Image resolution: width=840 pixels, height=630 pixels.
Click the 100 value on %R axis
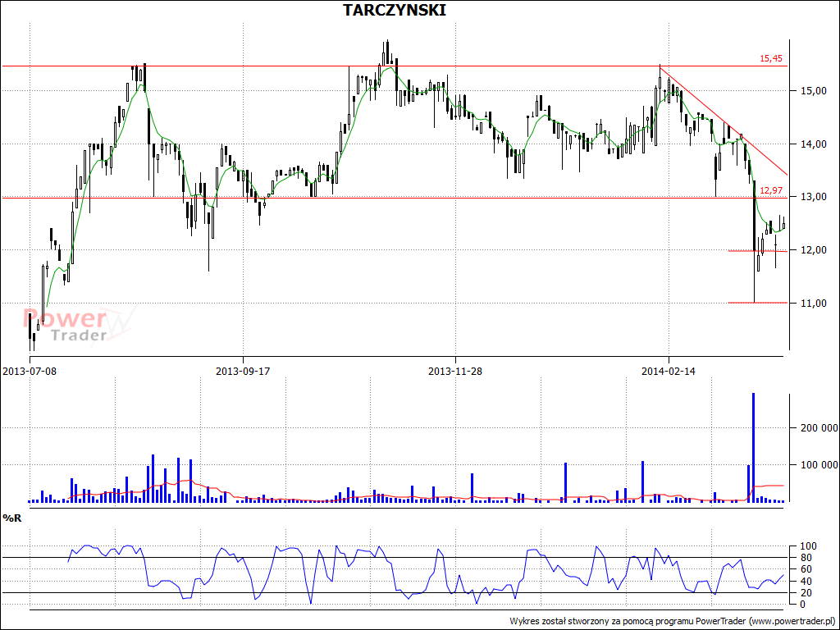pyautogui.click(x=807, y=546)
